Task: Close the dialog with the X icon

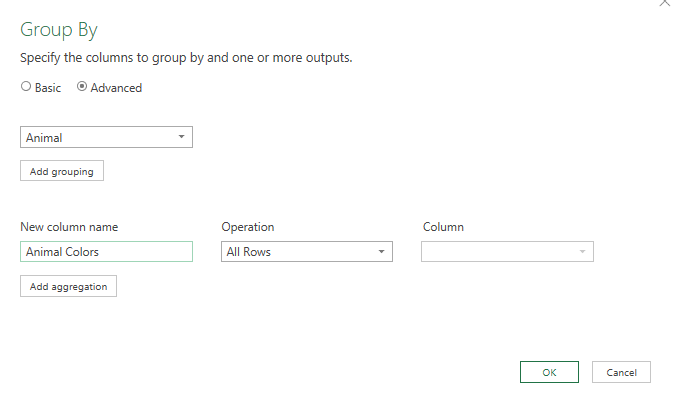Action: [x=665, y=3]
